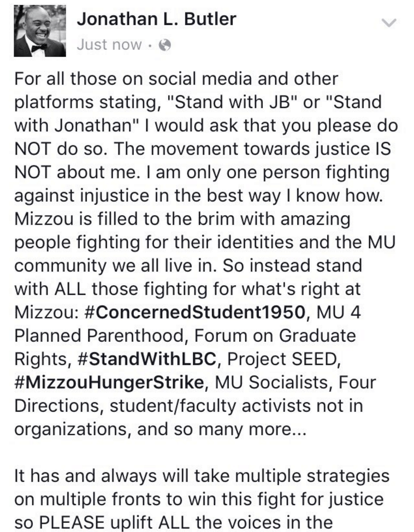Screen dimensions: 414x532
Task: Click the public globe privacy icon
Action: pyautogui.click(x=163, y=45)
